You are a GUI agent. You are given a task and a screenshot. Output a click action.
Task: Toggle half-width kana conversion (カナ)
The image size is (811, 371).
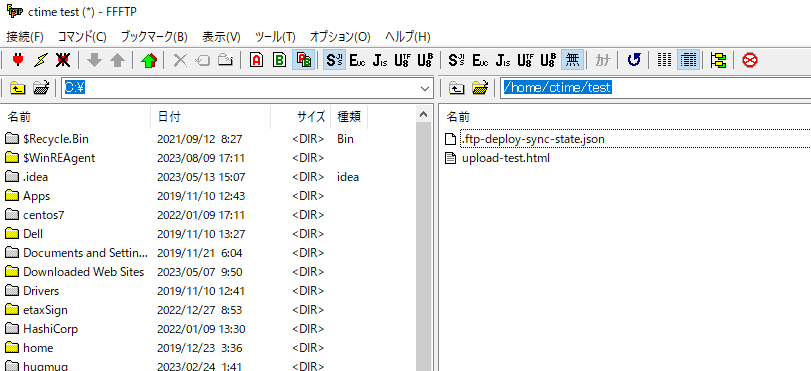click(x=603, y=61)
